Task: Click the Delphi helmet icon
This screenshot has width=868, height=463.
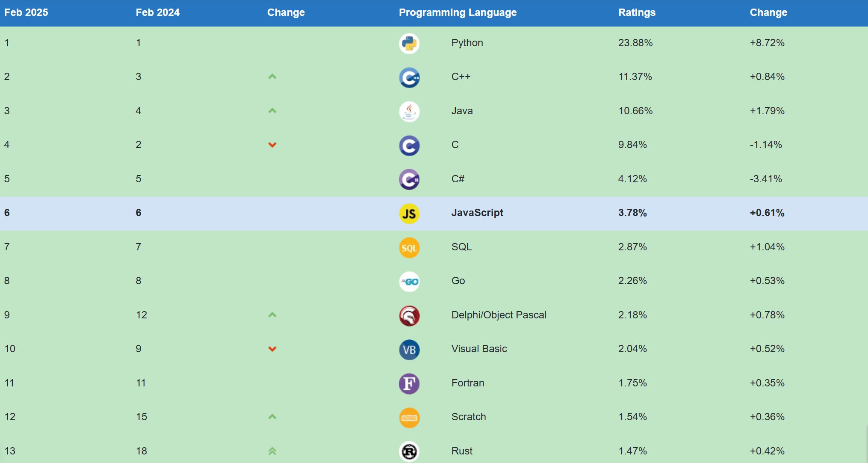Action: 409,316
